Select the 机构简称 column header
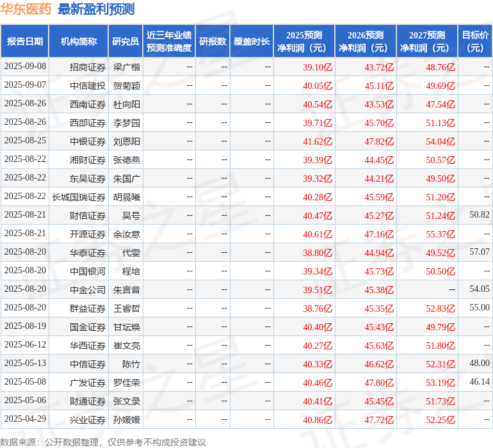Viewport: 493px width, 448px height. tap(79, 42)
